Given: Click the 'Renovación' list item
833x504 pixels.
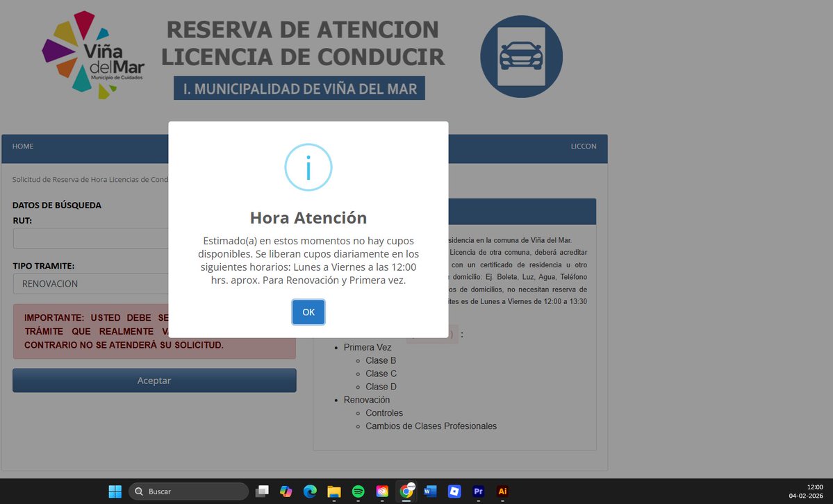Looking at the screenshot, I should [x=367, y=400].
